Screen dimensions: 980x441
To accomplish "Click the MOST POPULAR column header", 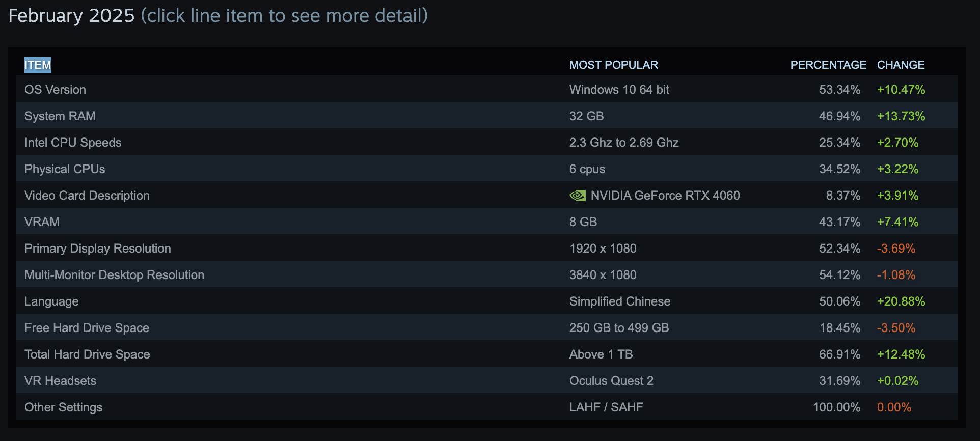I will (613, 65).
